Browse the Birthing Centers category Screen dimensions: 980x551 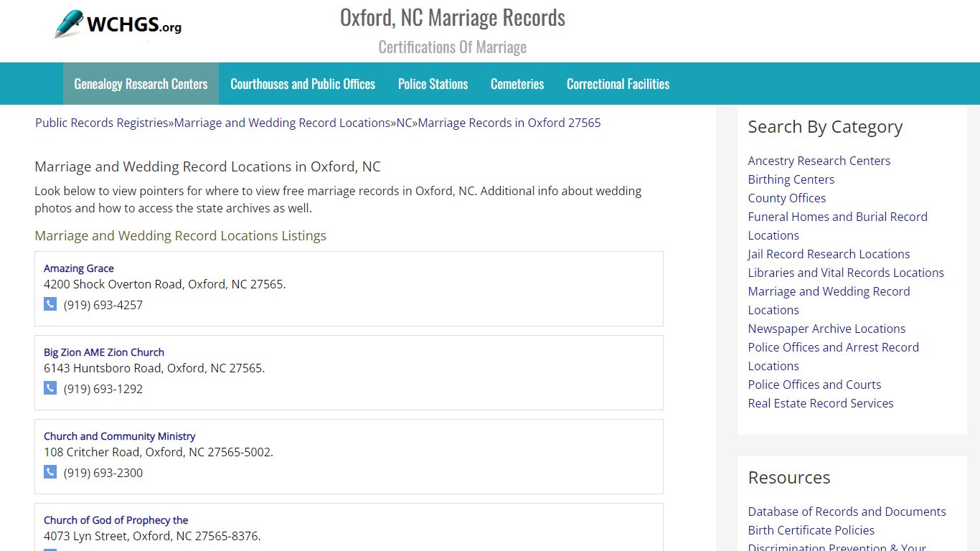[791, 179]
